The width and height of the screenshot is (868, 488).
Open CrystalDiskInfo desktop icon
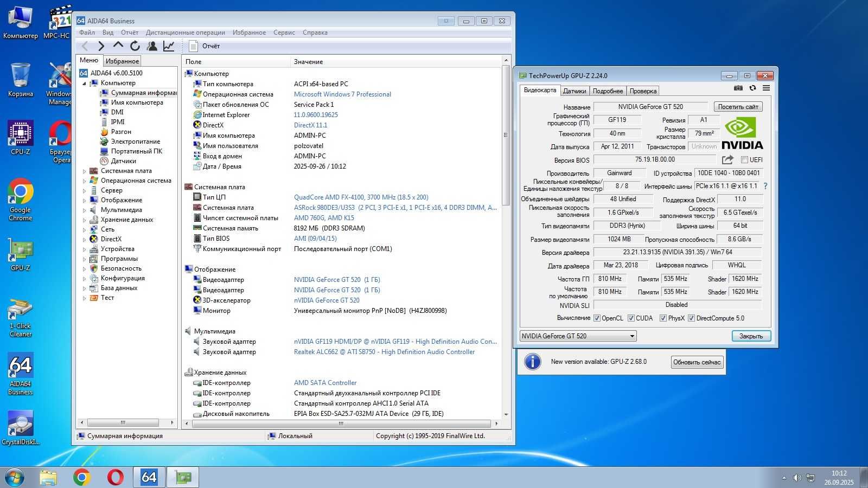pyautogui.click(x=21, y=428)
